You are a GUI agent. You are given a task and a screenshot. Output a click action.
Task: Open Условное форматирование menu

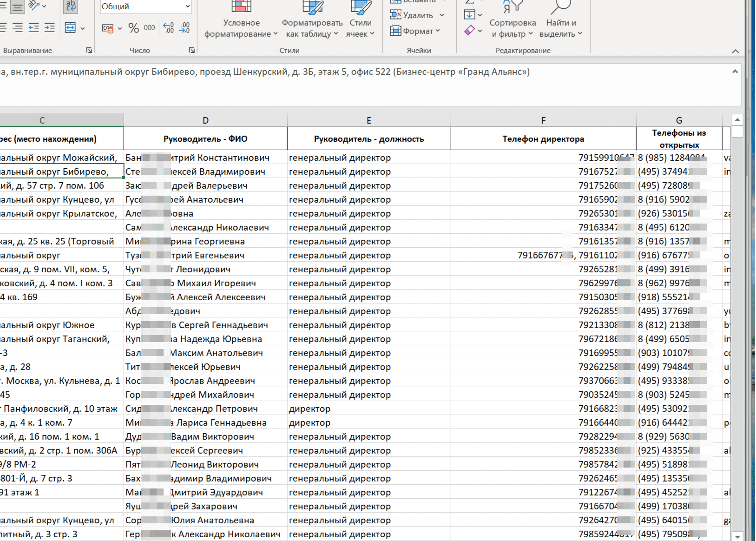click(x=241, y=20)
